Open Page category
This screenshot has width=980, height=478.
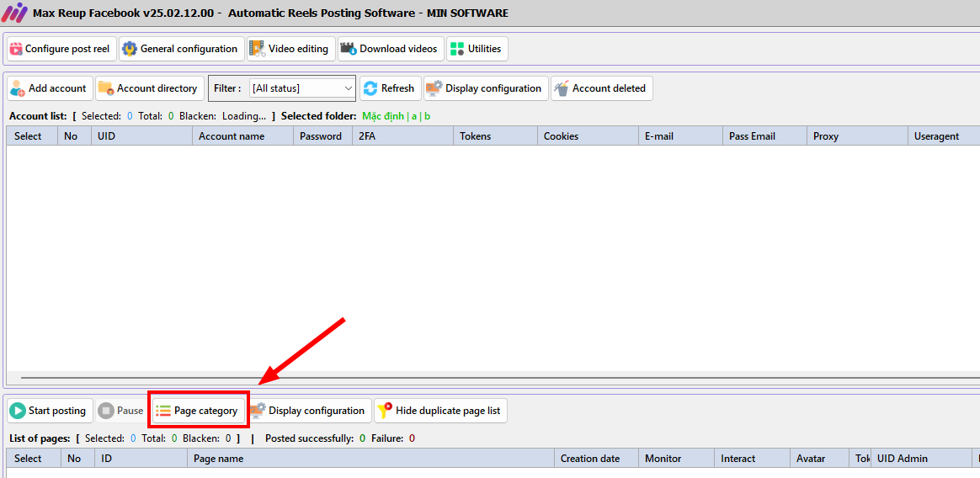click(x=198, y=411)
